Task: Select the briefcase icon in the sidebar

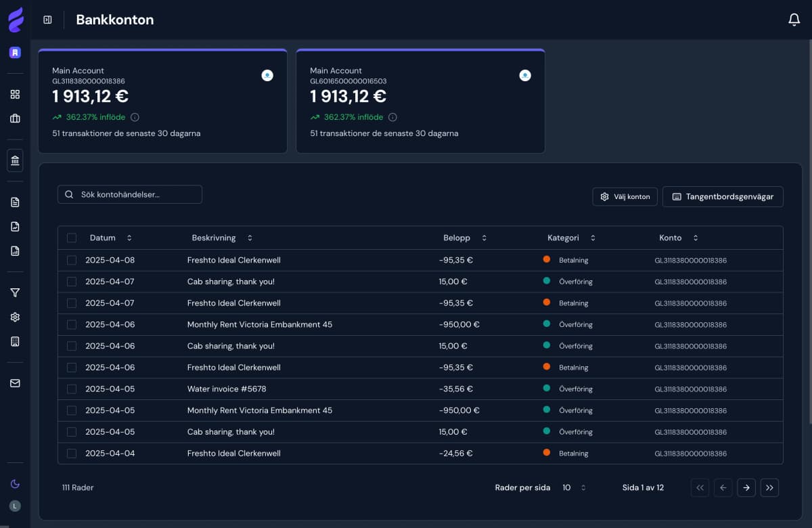Action: click(15, 119)
